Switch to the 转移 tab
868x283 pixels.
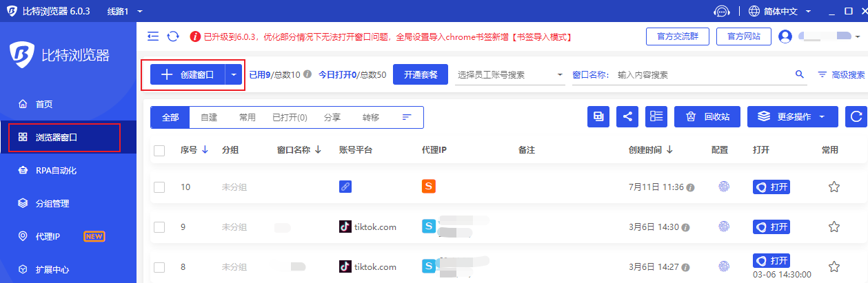[x=371, y=118]
